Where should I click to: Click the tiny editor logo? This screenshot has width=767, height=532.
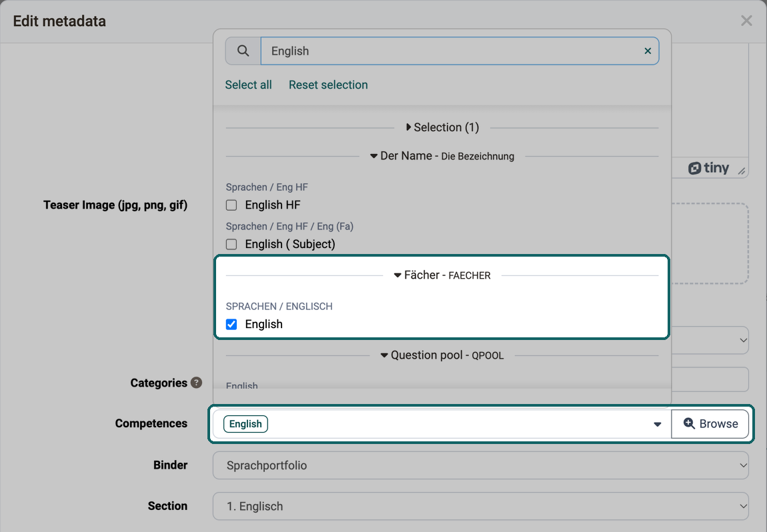[708, 168]
